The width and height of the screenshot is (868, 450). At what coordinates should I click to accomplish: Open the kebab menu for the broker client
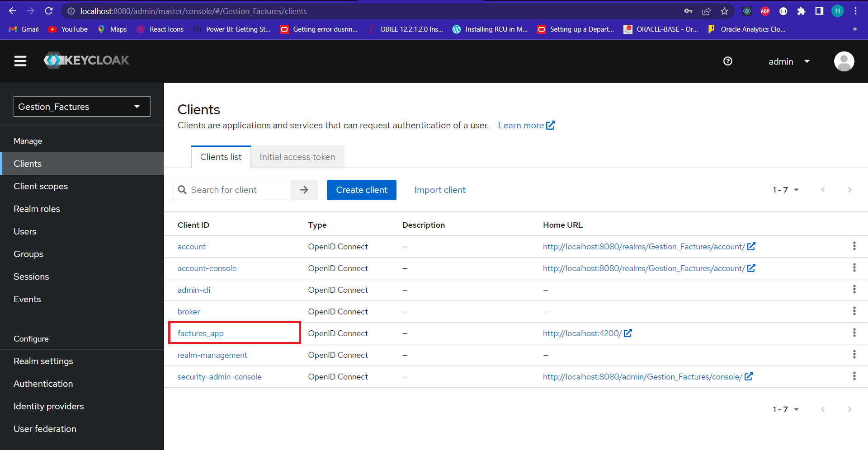[x=854, y=311]
